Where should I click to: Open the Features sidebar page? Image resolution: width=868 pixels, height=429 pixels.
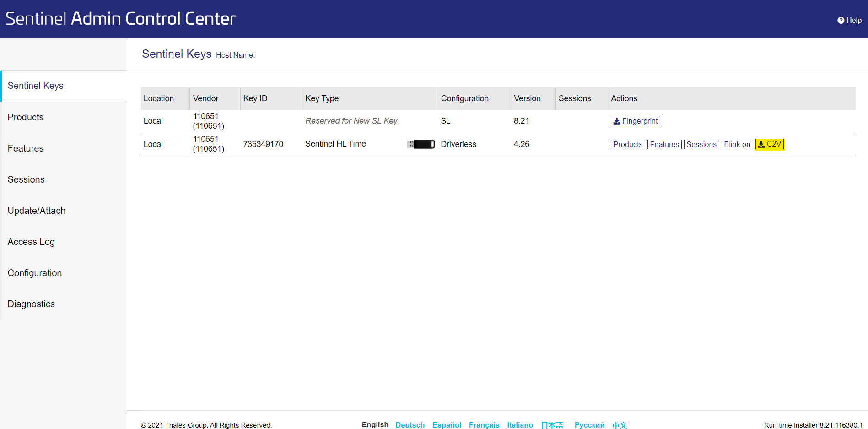(x=26, y=148)
